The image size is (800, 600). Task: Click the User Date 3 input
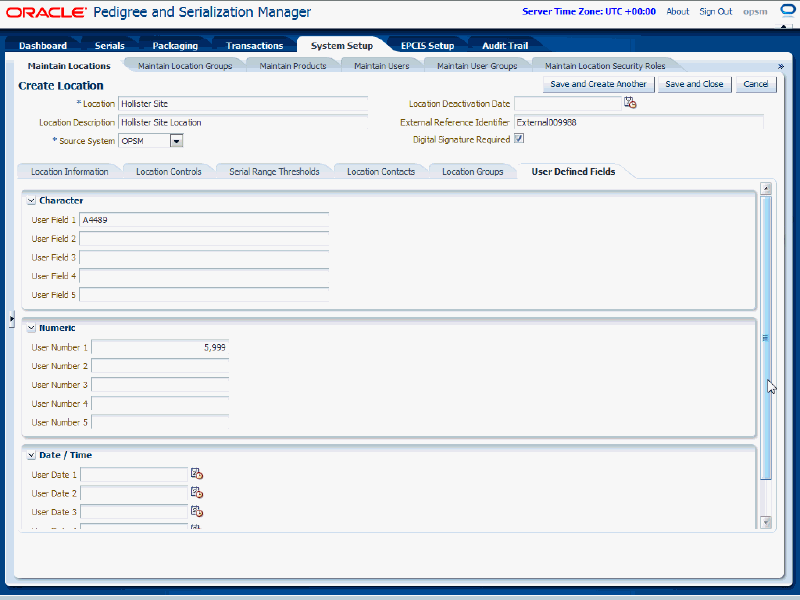(134, 512)
